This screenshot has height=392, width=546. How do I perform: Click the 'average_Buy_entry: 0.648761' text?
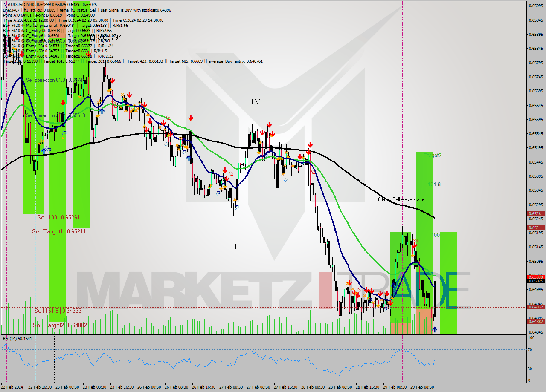[x=235, y=61]
